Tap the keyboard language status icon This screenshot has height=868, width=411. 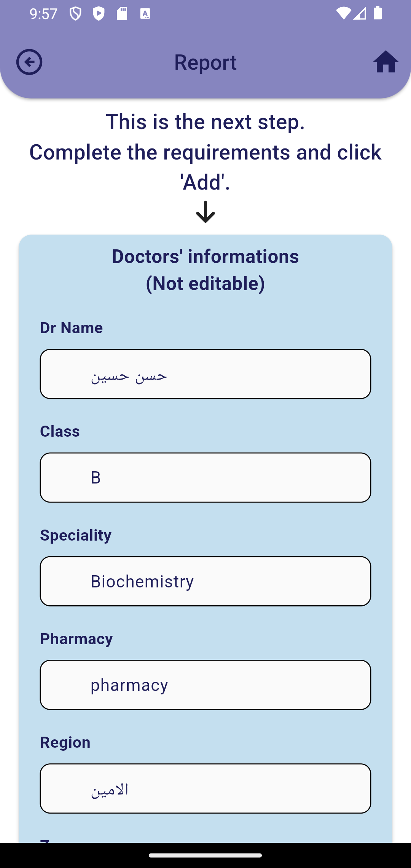pos(145,14)
